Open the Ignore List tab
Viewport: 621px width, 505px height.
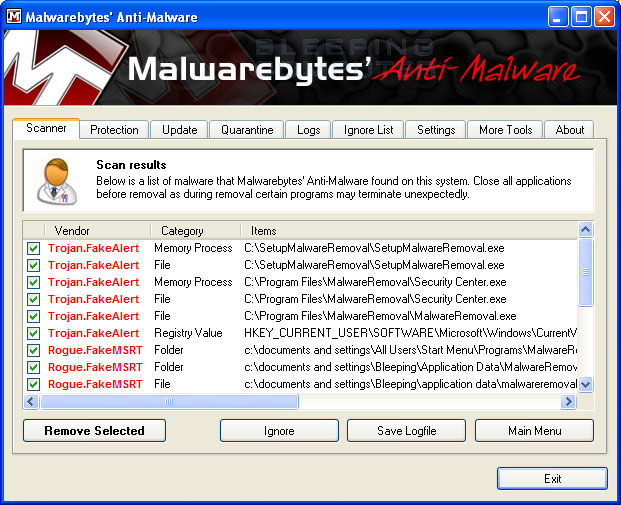pos(368,130)
